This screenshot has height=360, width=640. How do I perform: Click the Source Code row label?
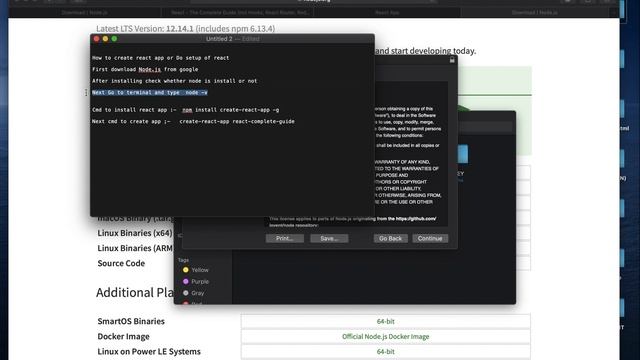[x=121, y=263]
